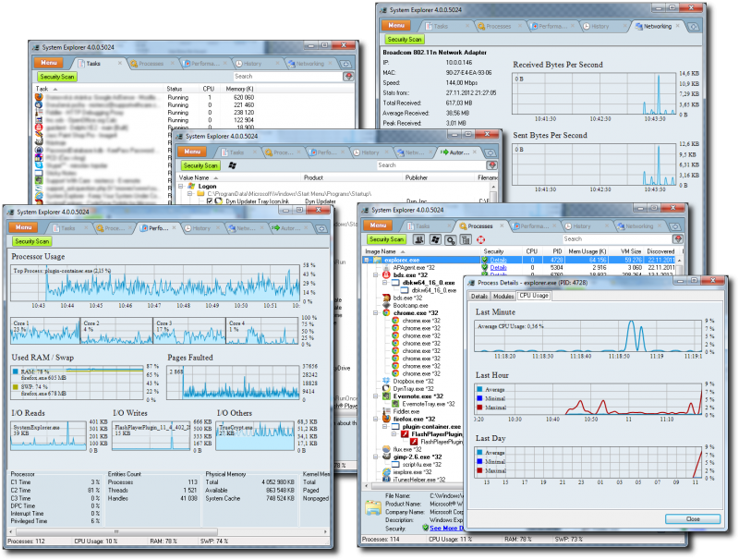Image resolution: width=739 pixels, height=560 pixels.
Task: Click the Search field in Tasks window
Action: click(288, 77)
